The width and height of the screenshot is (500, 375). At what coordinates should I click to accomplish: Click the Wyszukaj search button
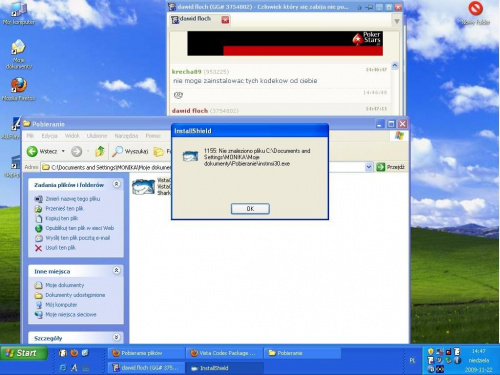130,151
